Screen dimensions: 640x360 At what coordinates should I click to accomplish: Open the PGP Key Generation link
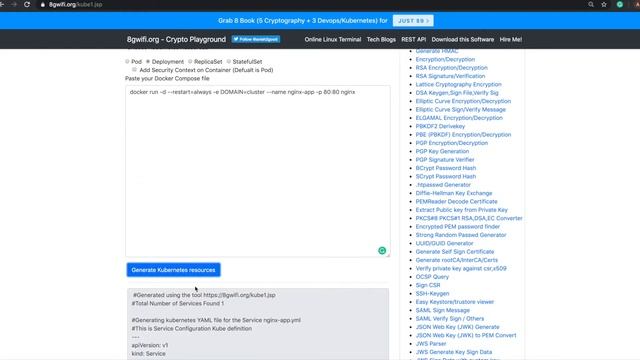point(442,151)
